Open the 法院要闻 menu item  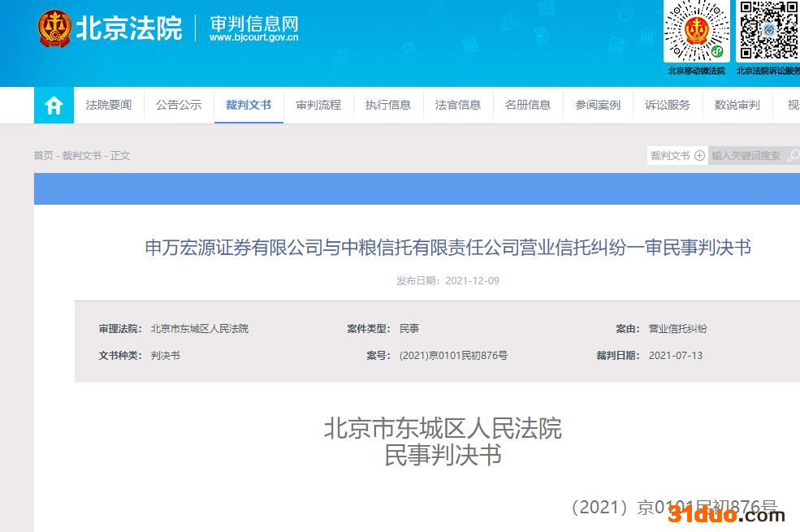coord(109,106)
